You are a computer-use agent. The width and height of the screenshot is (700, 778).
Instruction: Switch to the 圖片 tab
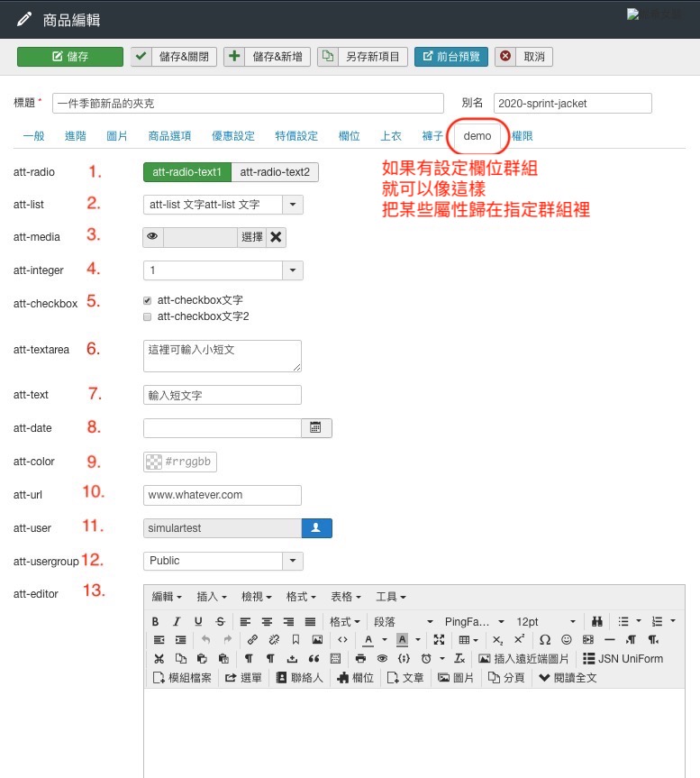point(117,136)
